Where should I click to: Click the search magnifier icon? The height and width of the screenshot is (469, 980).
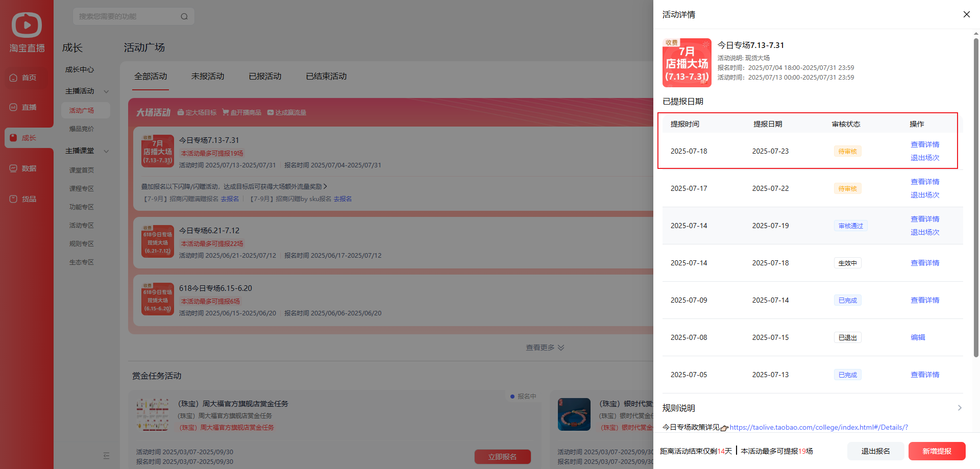point(184,17)
